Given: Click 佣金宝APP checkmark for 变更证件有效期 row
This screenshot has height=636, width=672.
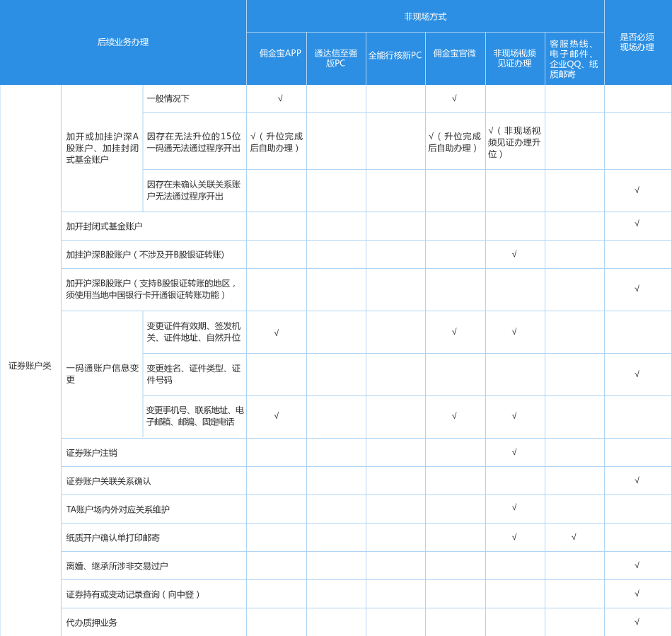Looking at the screenshot, I should coord(277,333).
